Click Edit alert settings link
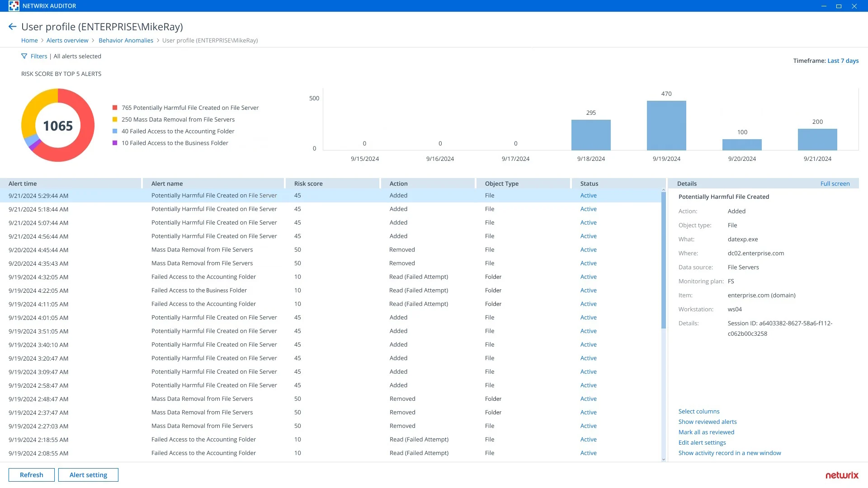Screen dimensions: 868x488 [702, 443]
